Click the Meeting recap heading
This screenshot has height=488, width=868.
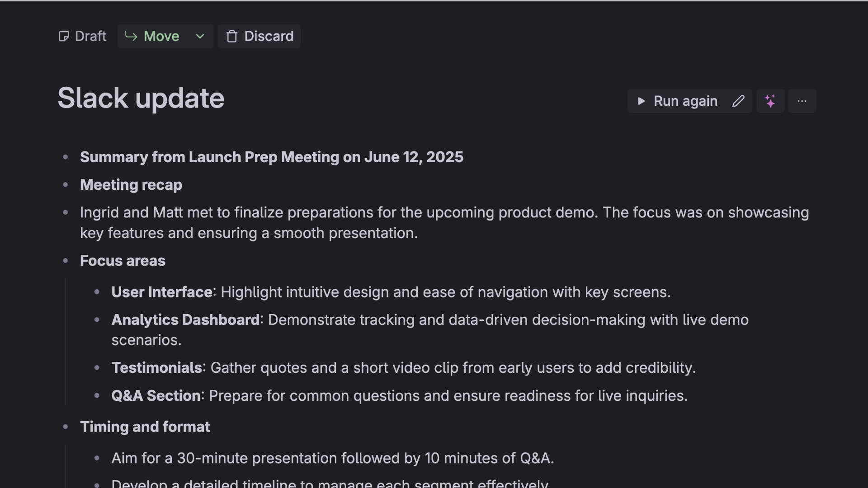click(131, 185)
